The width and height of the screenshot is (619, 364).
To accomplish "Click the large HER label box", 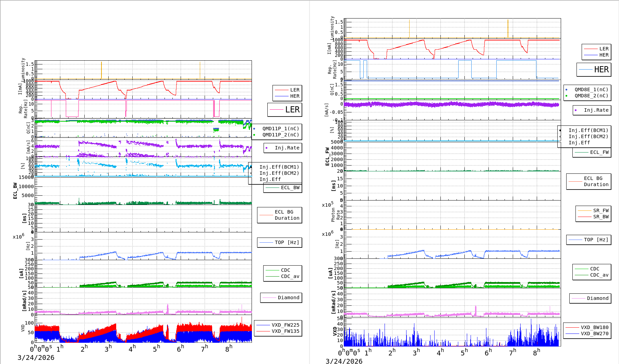I will [594, 70].
